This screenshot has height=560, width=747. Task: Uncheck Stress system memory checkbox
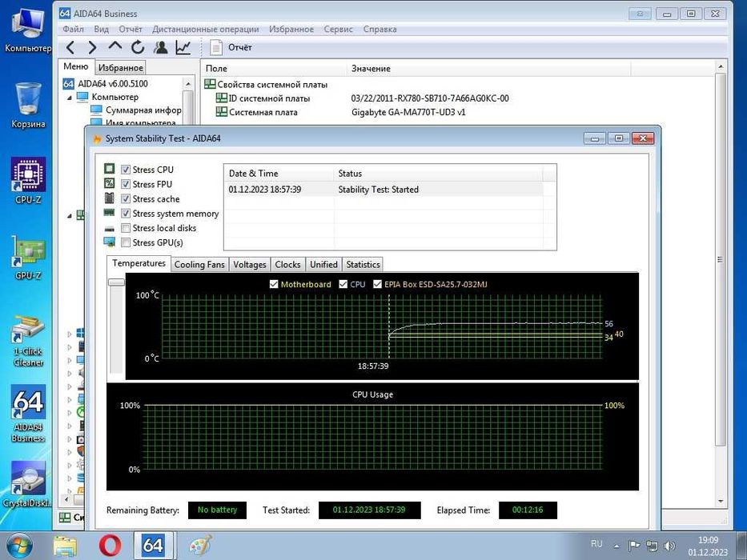pyautogui.click(x=126, y=214)
